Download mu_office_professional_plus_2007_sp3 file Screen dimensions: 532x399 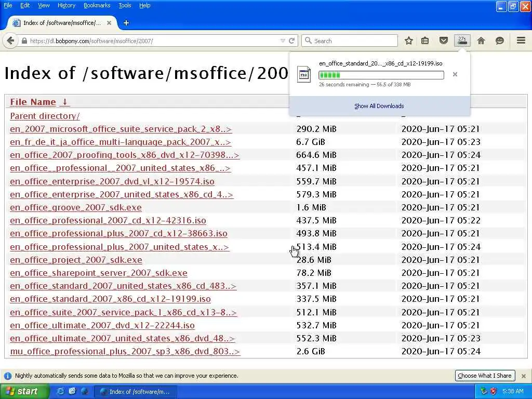tap(125, 351)
